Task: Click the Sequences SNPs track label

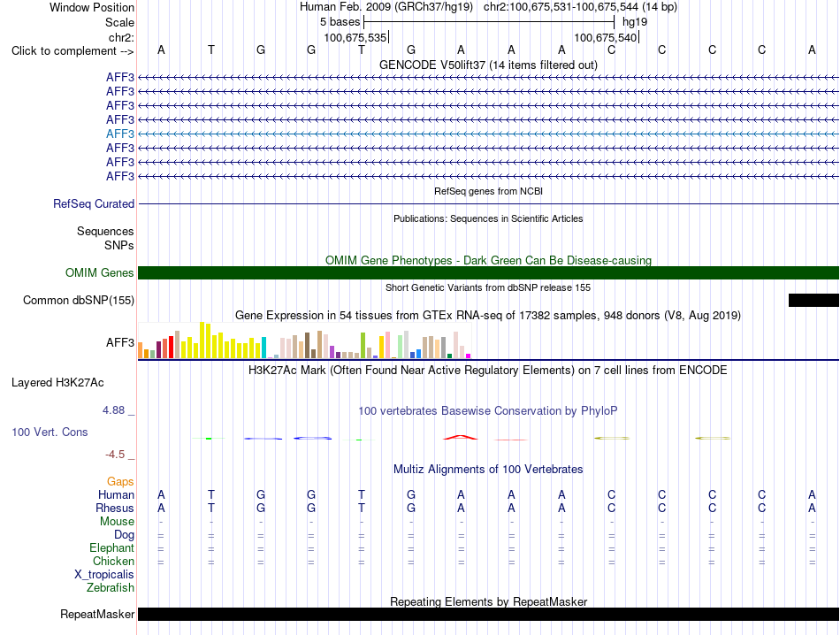Action: [x=105, y=239]
